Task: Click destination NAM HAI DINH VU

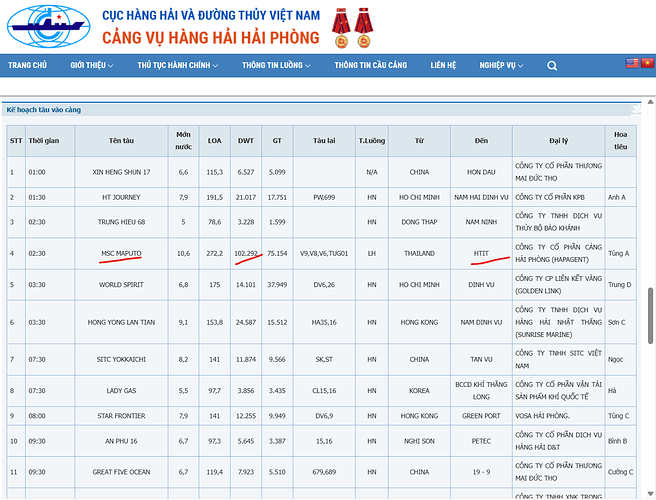Action: tap(481, 197)
